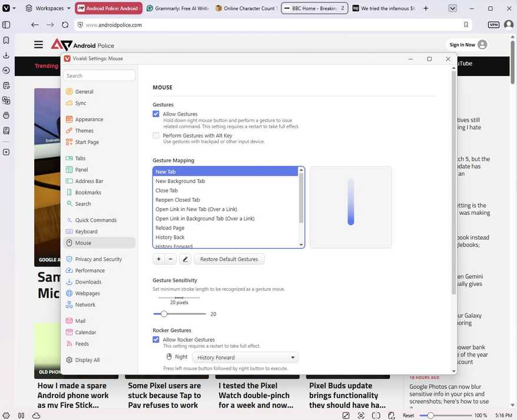Toggle Allow Rocker Gestures checkbox
This screenshot has height=420, width=517.
pos(156,339)
